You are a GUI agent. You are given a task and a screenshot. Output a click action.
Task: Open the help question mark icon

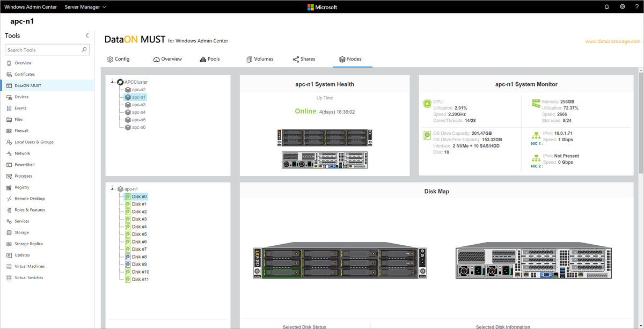(x=637, y=7)
